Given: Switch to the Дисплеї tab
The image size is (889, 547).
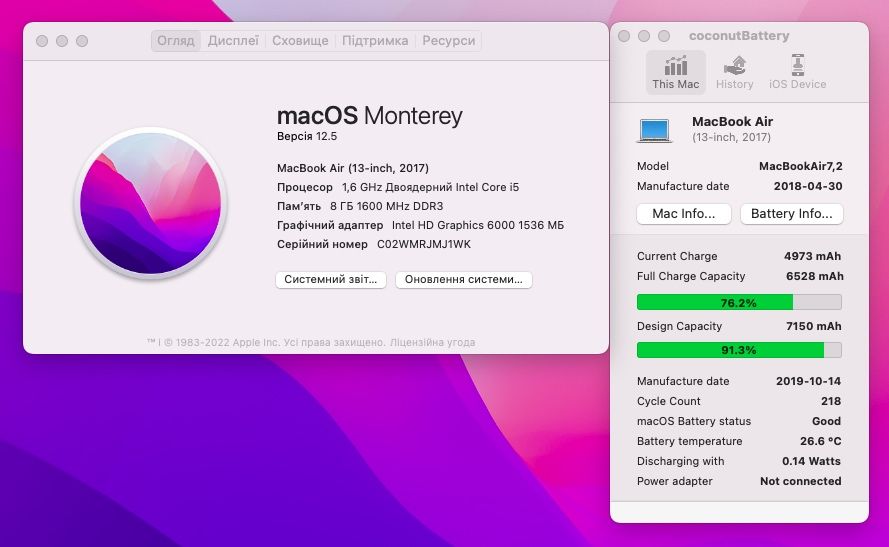Looking at the screenshot, I should click(x=233, y=41).
